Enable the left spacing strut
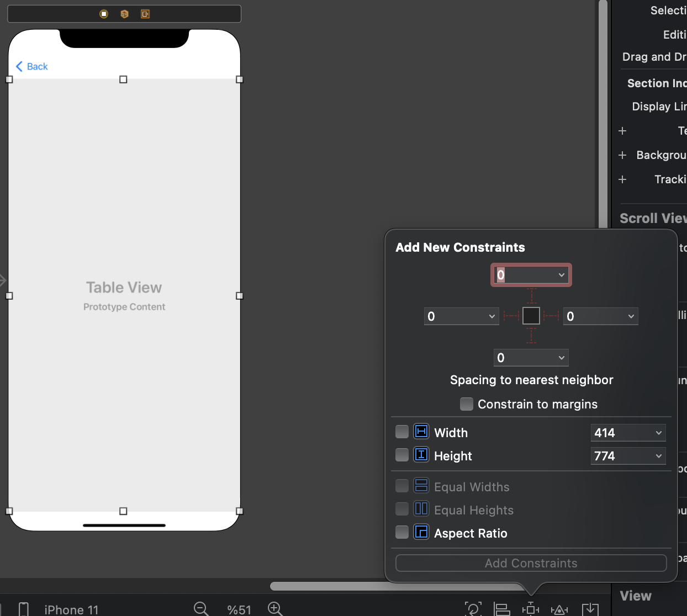Image resolution: width=687 pixels, height=616 pixels. (x=511, y=316)
